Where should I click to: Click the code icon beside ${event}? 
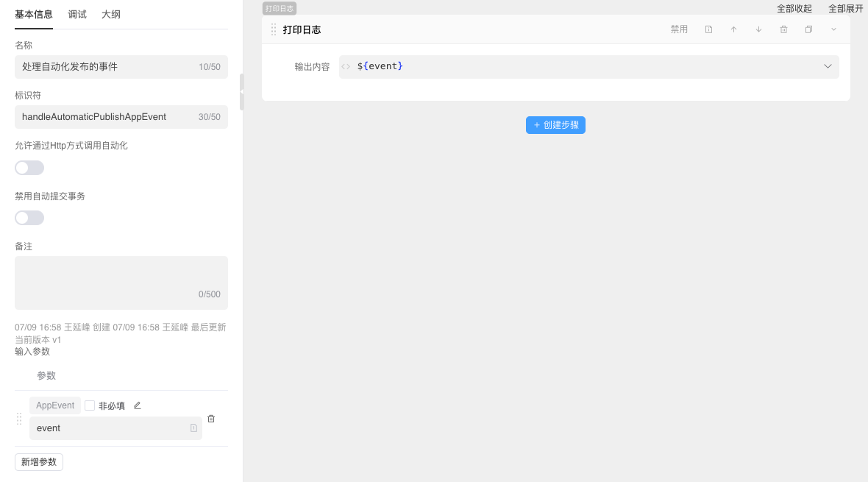pyautogui.click(x=346, y=66)
